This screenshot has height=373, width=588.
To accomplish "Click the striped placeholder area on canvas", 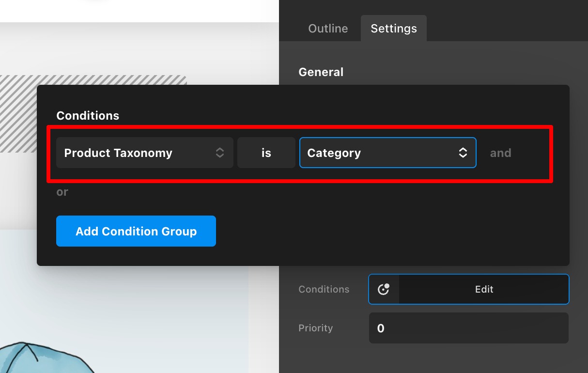I will 97,80.
